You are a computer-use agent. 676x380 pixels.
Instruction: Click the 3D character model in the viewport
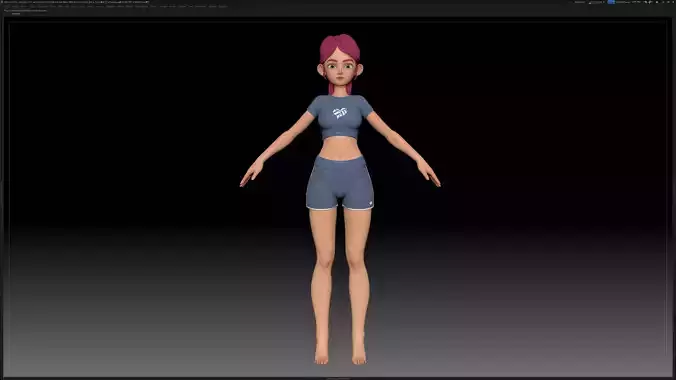click(x=340, y=199)
